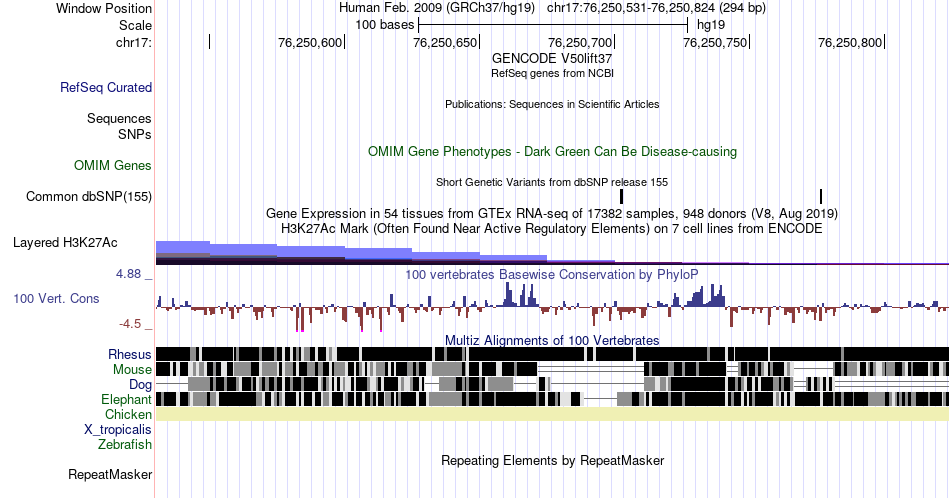Screen dimensions: 950x498
Task: Click the 76,250,650 ruler position
Action: [x=445, y=42]
